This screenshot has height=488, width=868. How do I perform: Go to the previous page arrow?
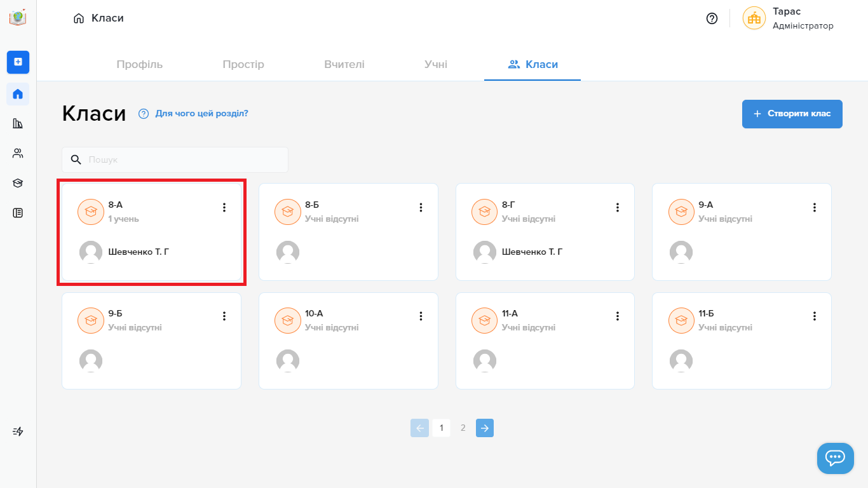pyautogui.click(x=419, y=428)
